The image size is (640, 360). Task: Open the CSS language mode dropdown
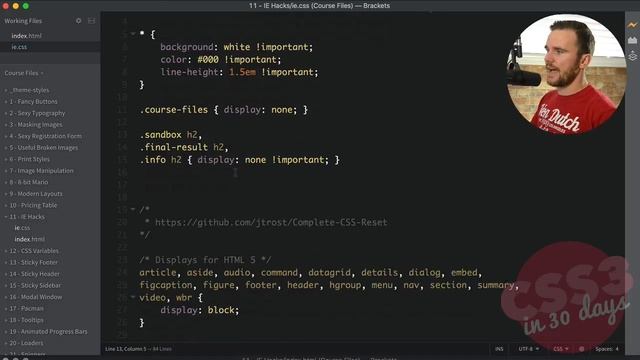(x=560, y=349)
